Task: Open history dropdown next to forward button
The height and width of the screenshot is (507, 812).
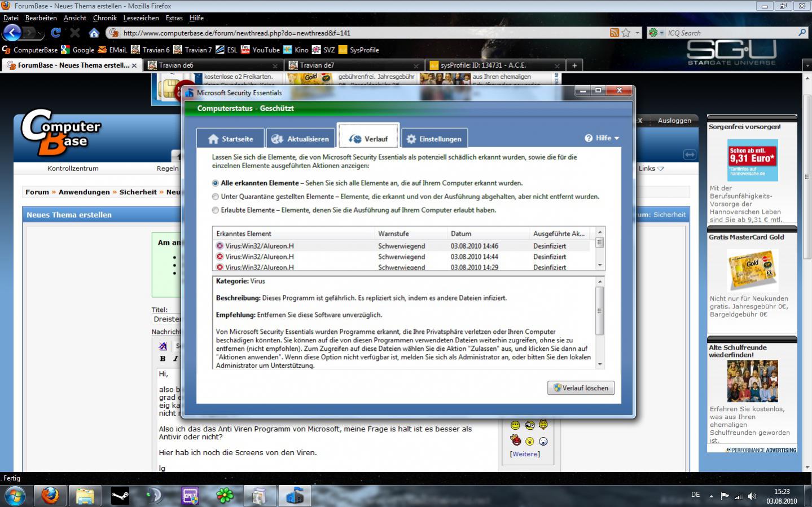Action: pyautogui.click(x=41, y=33)
